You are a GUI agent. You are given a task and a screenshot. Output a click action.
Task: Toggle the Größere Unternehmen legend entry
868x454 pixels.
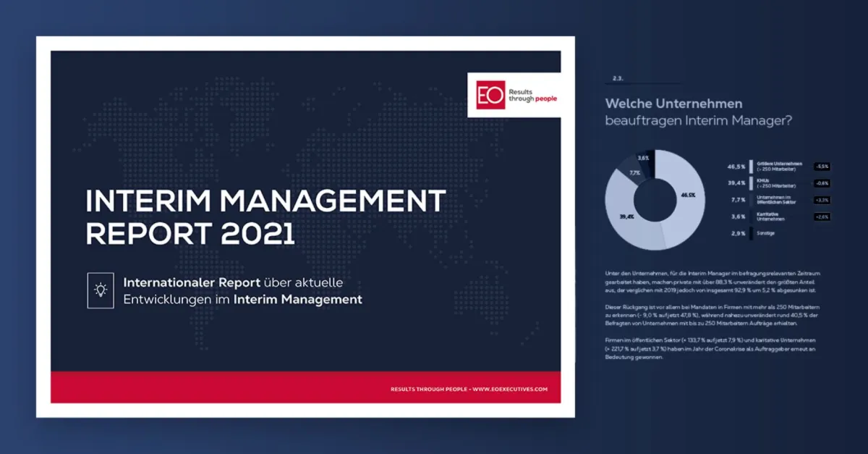pos(780,166)
